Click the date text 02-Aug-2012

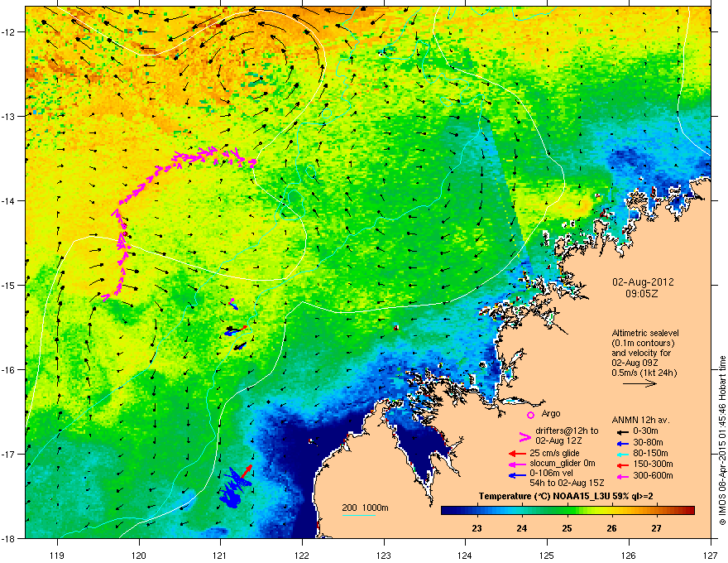click(643, 282)
